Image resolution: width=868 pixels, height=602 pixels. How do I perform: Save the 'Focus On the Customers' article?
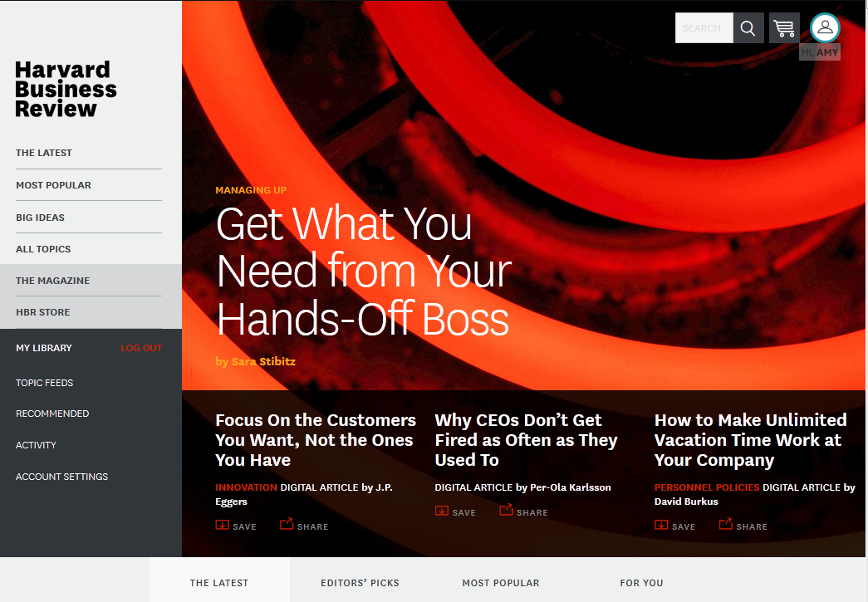[235, 525]
